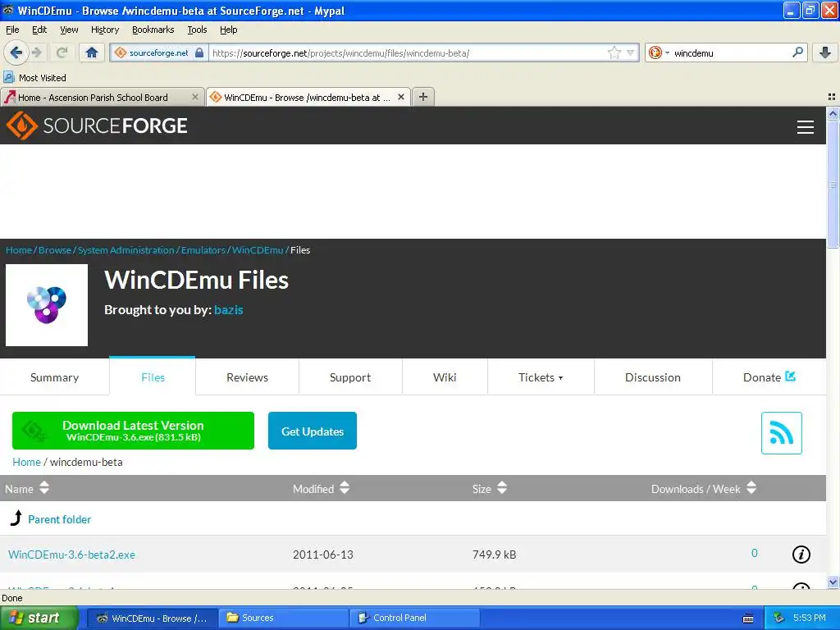Click the Parent folder link
Screen dimensions: 840x630
point(59,519)
